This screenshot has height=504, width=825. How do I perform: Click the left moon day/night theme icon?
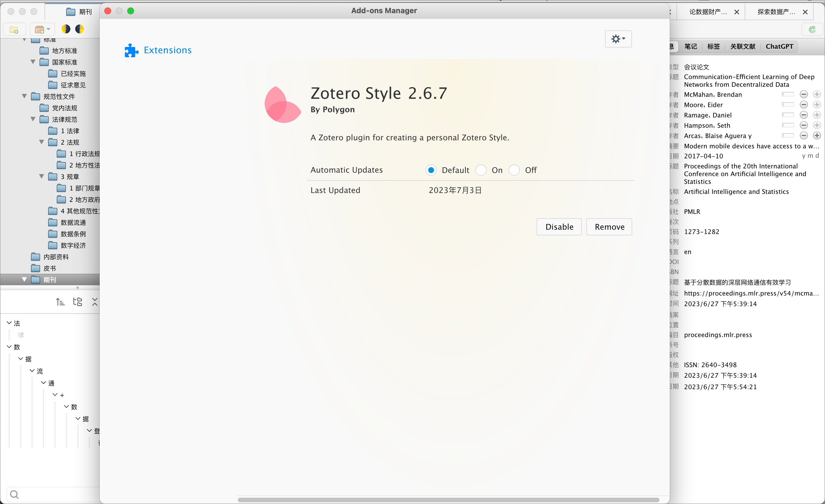[66, 29]
